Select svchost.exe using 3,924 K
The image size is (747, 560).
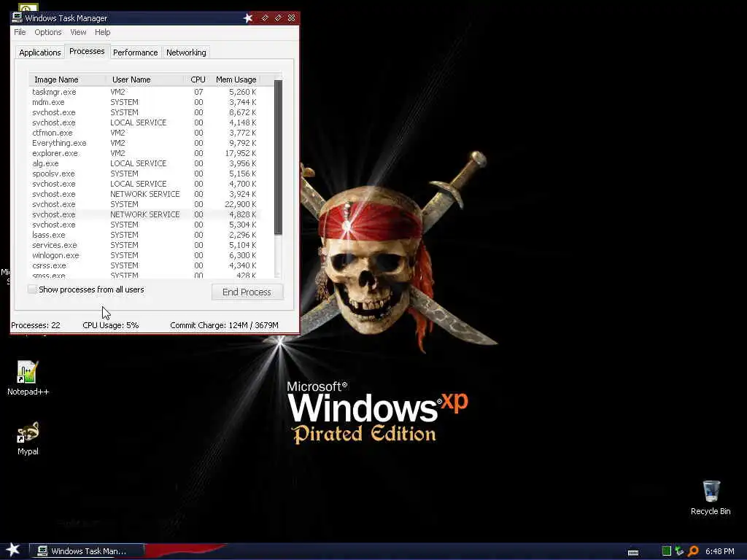(x=145, y=194)
